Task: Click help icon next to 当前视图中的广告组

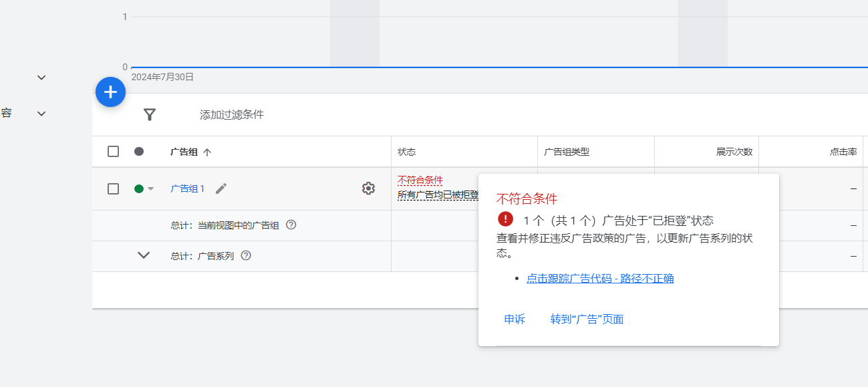Action: [291, 225]
